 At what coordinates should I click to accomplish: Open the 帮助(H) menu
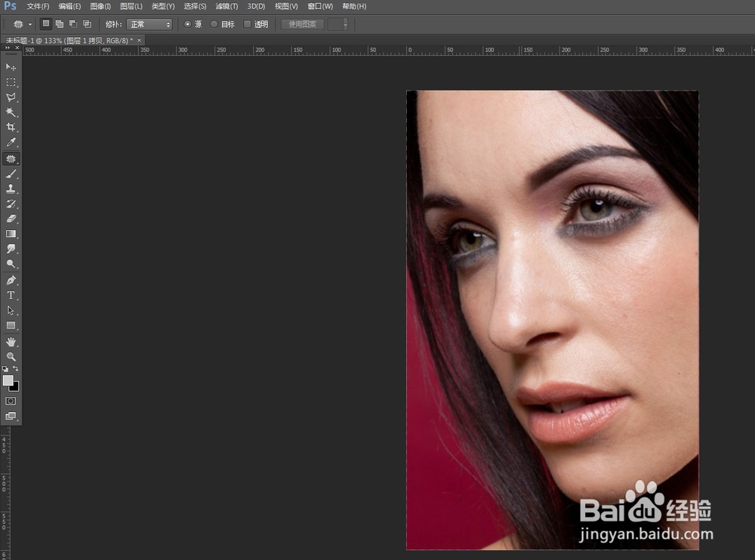tap(354, 6)
